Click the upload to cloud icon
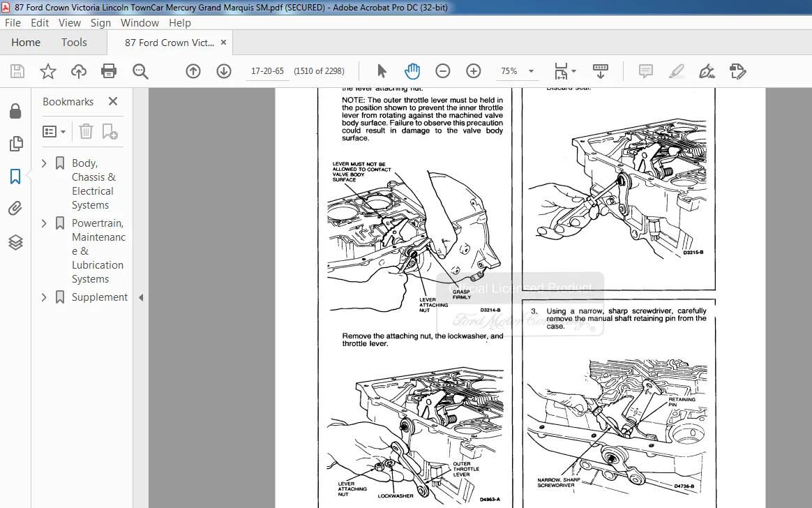Screen dimensions: 812x508 click(79, 71)
